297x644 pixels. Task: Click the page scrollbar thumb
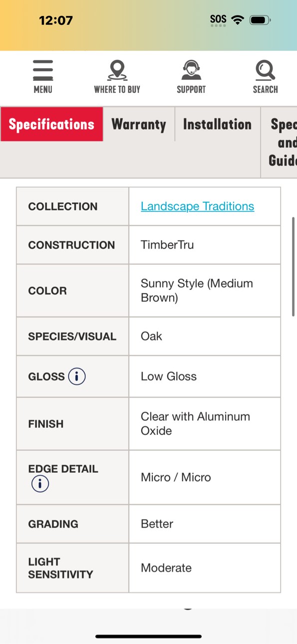coord(294,266)
